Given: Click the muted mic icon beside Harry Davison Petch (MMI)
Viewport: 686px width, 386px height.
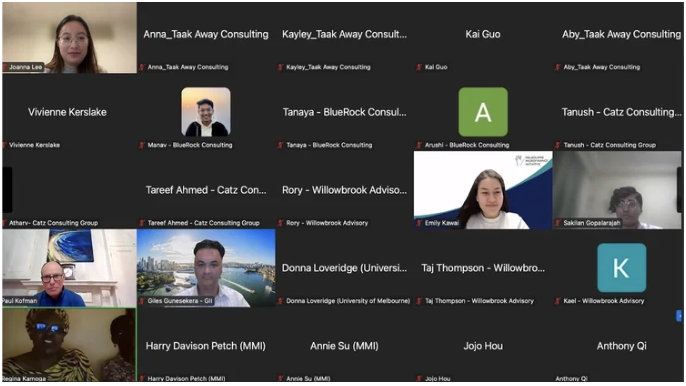Looking at the screenshot, I should (142, 378).
